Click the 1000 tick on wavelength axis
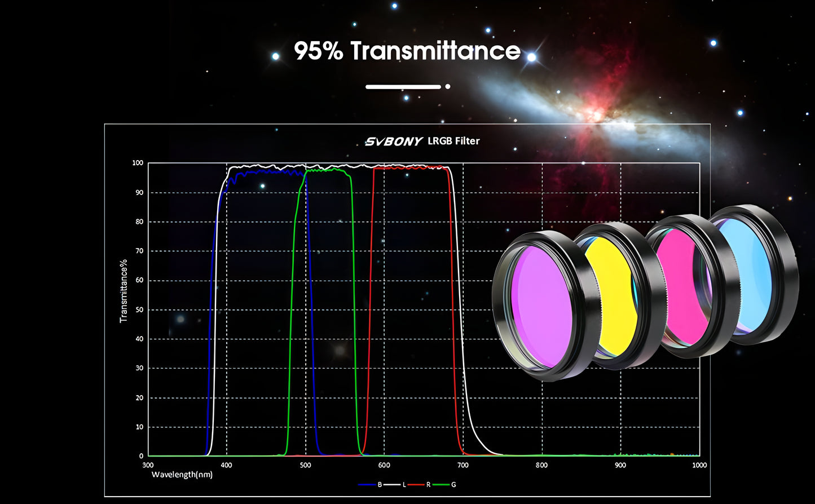 click(699, 465)
